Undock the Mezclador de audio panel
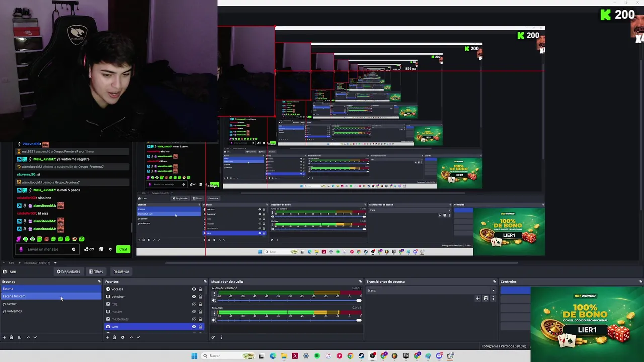The image size is (644, 362). pyautogui.click(x=360, y=281)
